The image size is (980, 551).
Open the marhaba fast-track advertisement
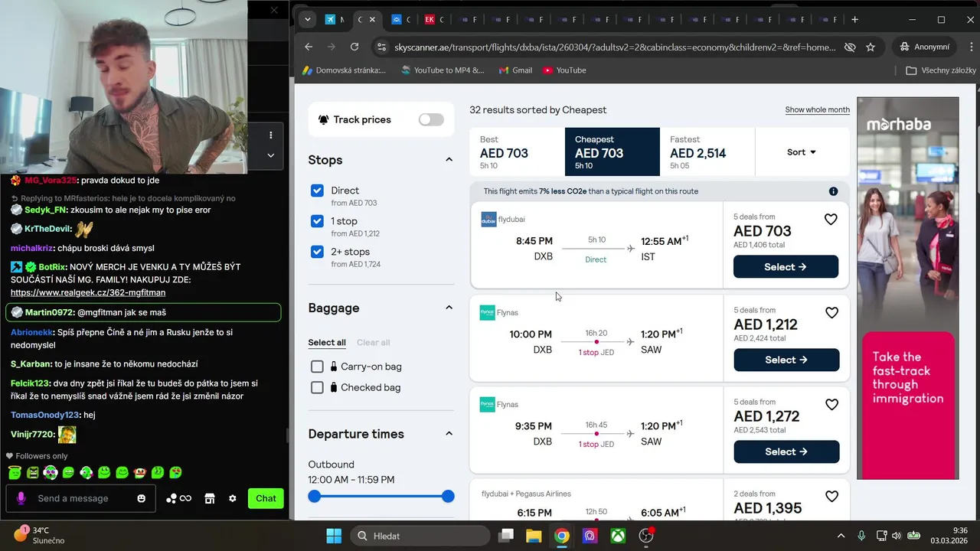pyautogui.click(x=907, y=288)
